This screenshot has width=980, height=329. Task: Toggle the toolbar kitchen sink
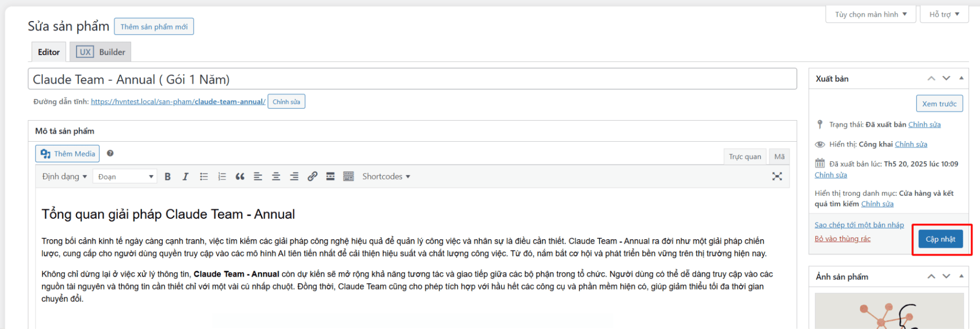[x=349, y=177]
